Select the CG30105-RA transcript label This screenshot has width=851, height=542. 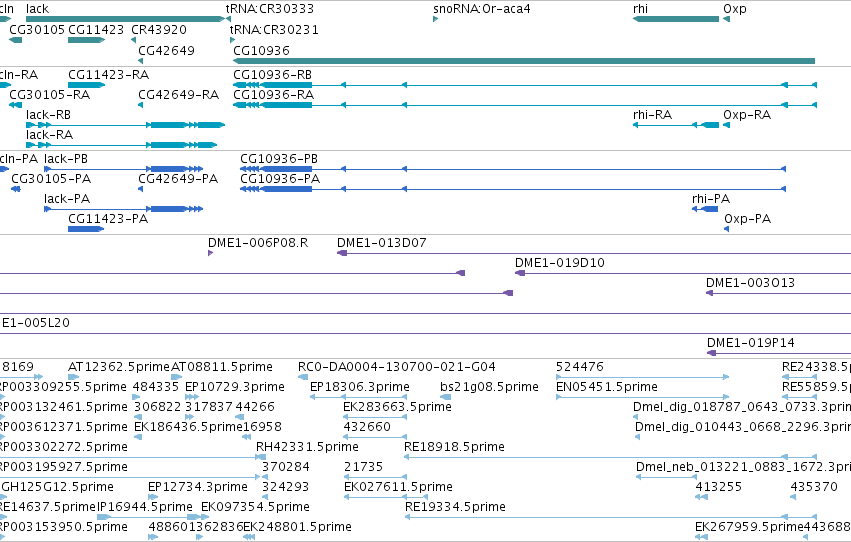49,94
